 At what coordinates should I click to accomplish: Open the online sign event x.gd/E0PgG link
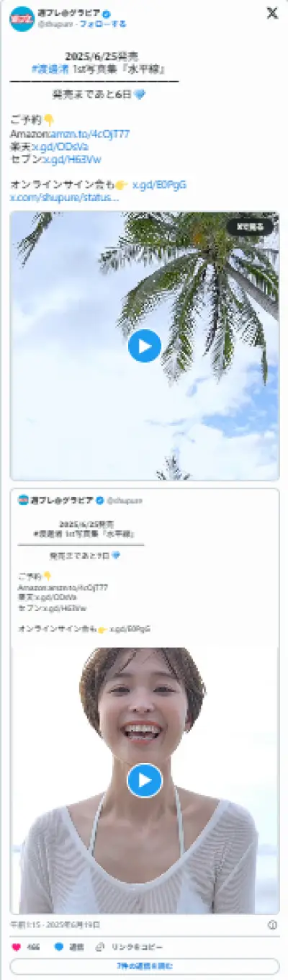[x=158, y=184]
